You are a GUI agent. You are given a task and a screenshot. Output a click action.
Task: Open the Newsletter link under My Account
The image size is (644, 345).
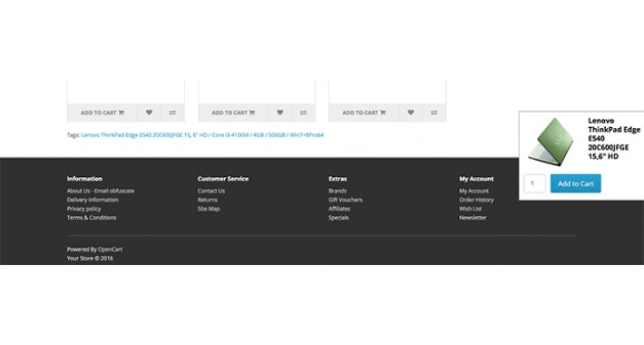click(x=473, y=218)
